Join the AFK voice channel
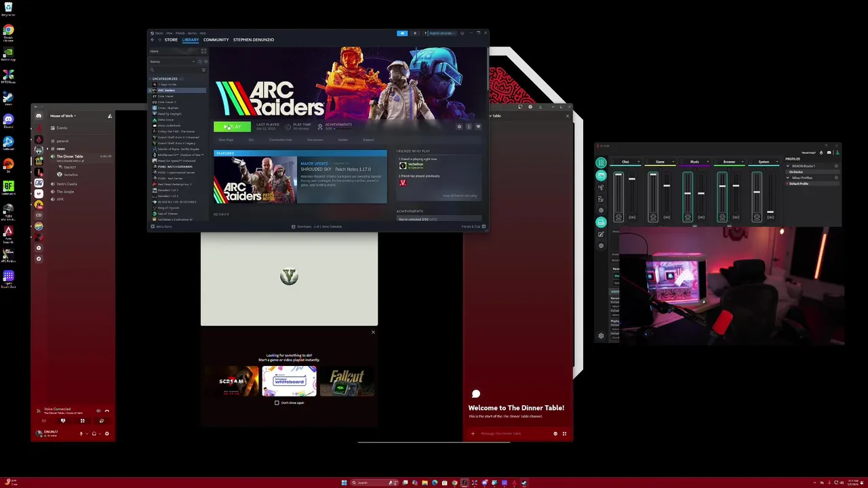This screenshot has width=868, height=488. coord(60,199)
